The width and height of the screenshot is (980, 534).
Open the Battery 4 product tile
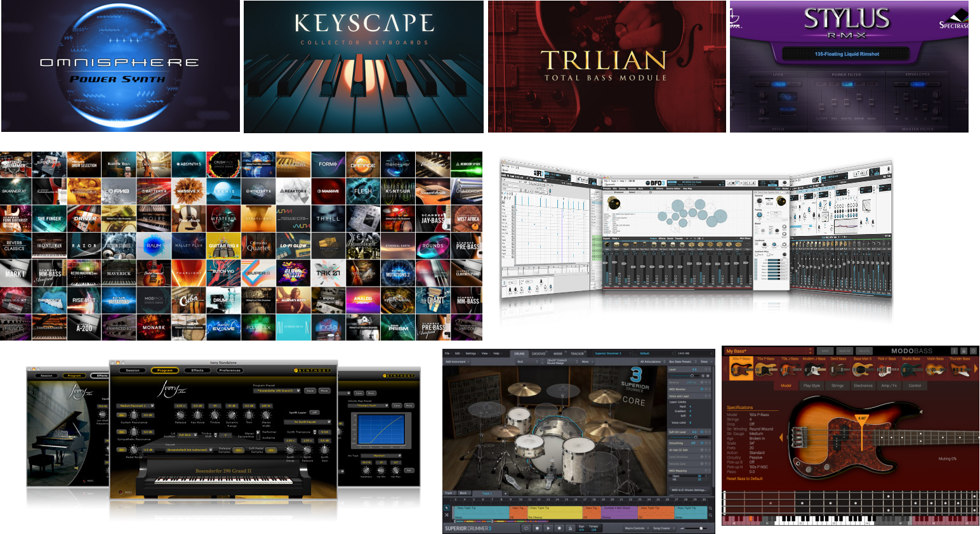(x=154, y=191)
